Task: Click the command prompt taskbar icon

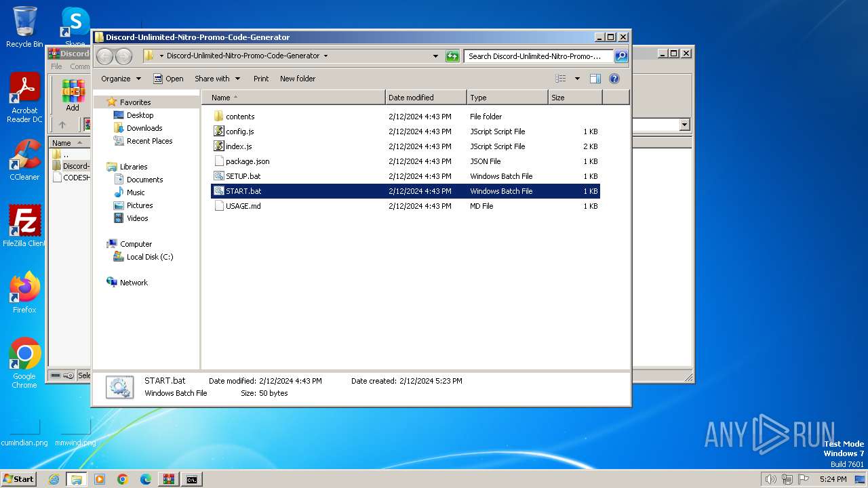Action: tap(192, 479)
